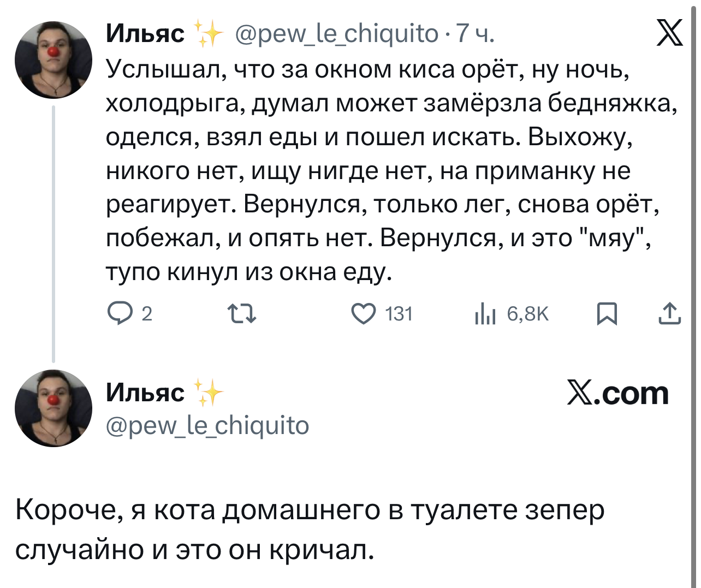701x588 pixels.
Task: Click the share upload arrow icon
Action: point(669,314)
